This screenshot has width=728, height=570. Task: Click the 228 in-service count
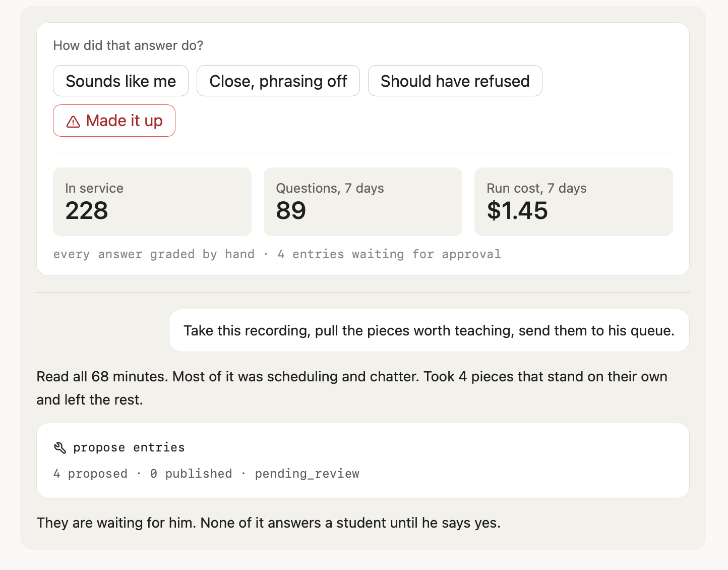(x=87, y=210)
